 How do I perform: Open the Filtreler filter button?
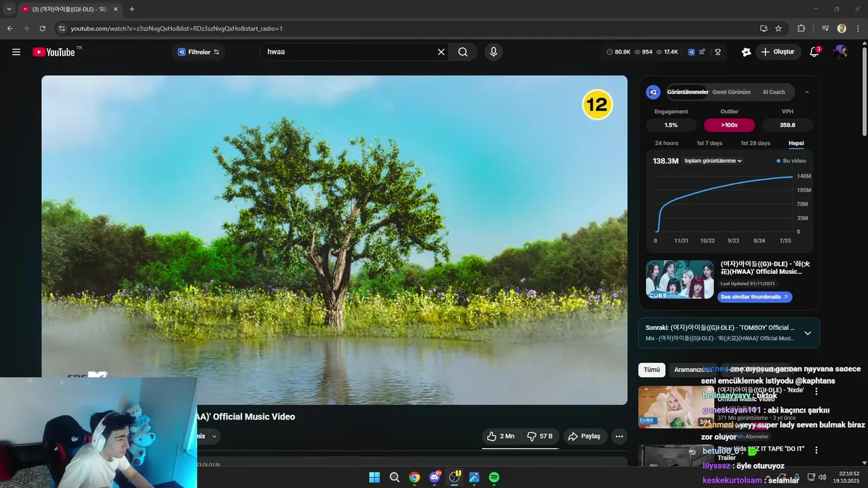pos(199,52)
